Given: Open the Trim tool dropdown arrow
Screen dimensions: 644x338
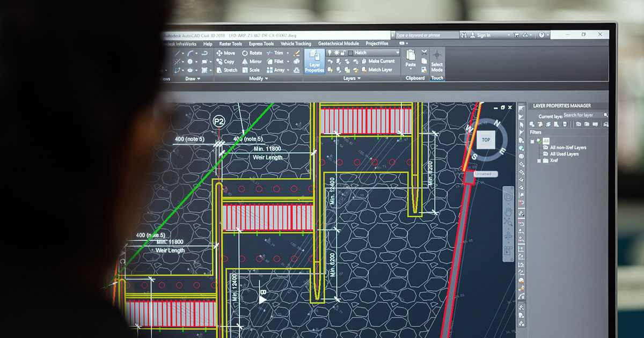Looking at the screenshot, I should [287, 53].
